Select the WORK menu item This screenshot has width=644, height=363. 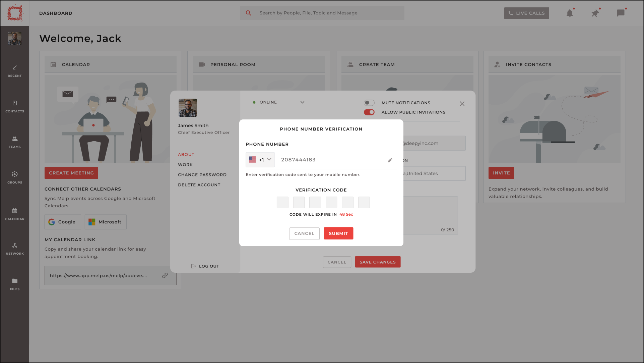coord(185,164)
